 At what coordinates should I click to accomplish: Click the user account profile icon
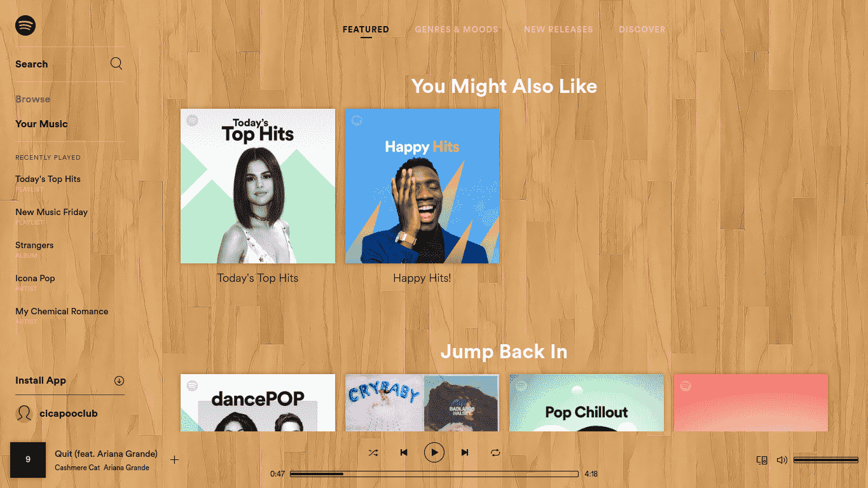(x=24, y=413)
